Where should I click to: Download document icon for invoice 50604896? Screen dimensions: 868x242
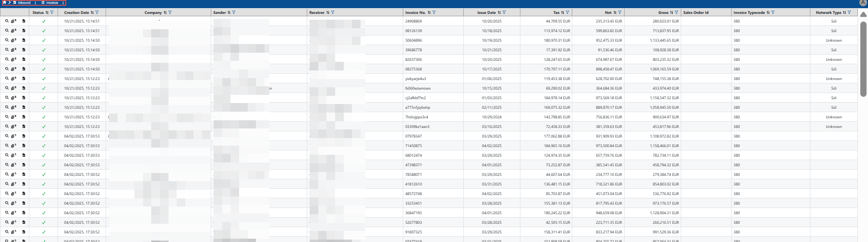pyautogui.click(x=24, y=40)
